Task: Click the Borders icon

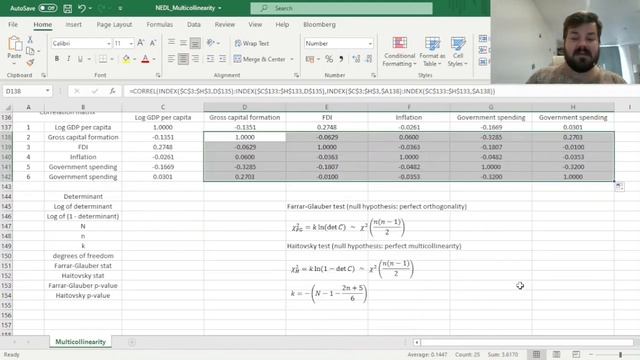Action: [103, 59]
